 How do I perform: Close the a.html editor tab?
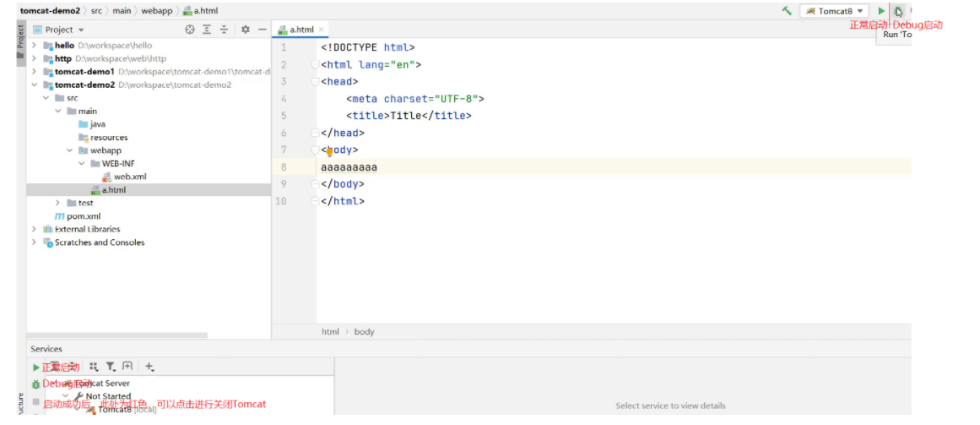[x=322, y=30]
